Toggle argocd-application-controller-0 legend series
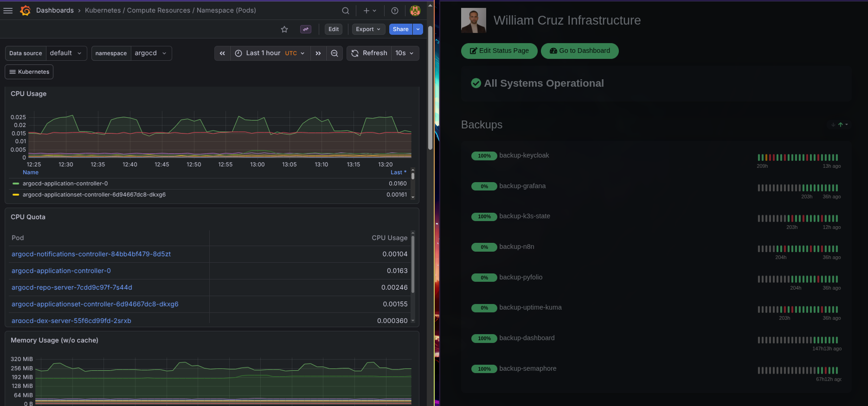868x406 pixels. (65, 184)
